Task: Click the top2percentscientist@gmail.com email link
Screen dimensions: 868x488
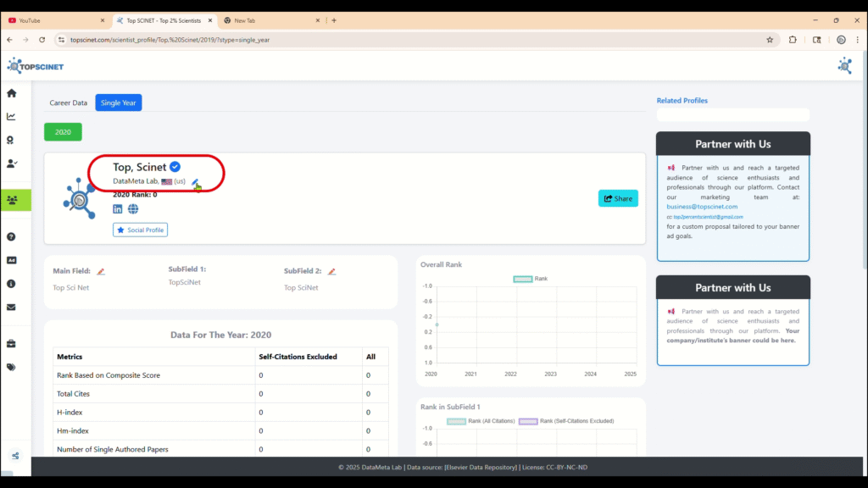Action: (x=708, y=217)
